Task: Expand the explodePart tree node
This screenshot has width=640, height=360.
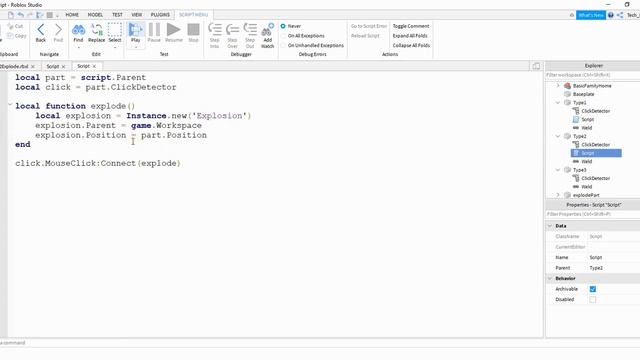Action: point(558,195)
